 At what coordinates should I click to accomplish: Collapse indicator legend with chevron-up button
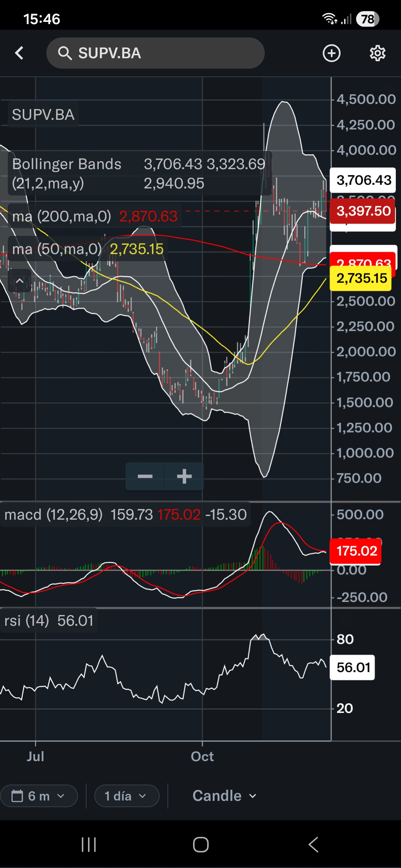pos(20,281)
